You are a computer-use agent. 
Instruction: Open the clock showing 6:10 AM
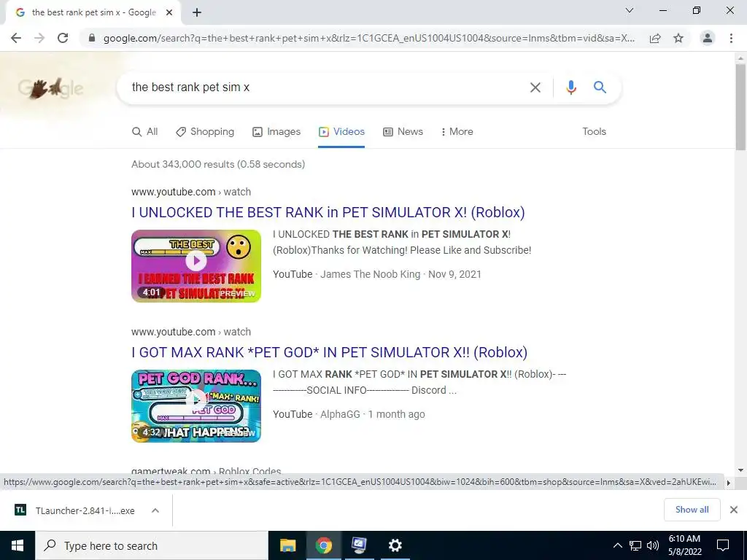pos(684,545)
